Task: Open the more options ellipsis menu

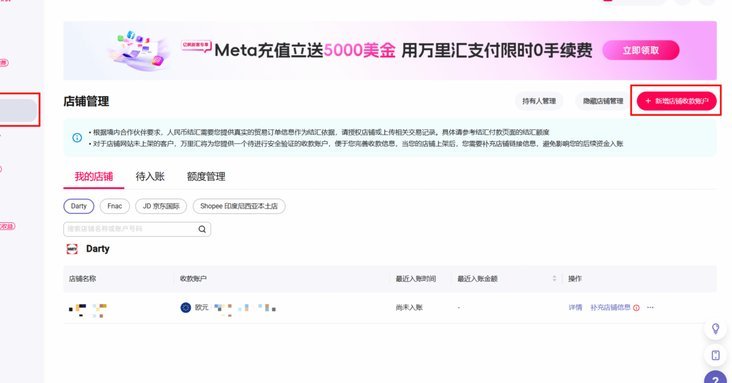Action: point(650,307)
